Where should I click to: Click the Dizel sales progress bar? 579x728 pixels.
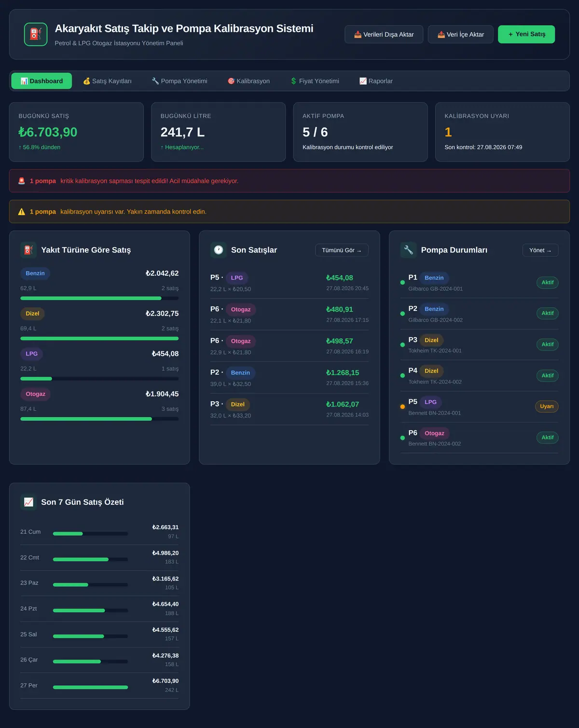point(99,338)
